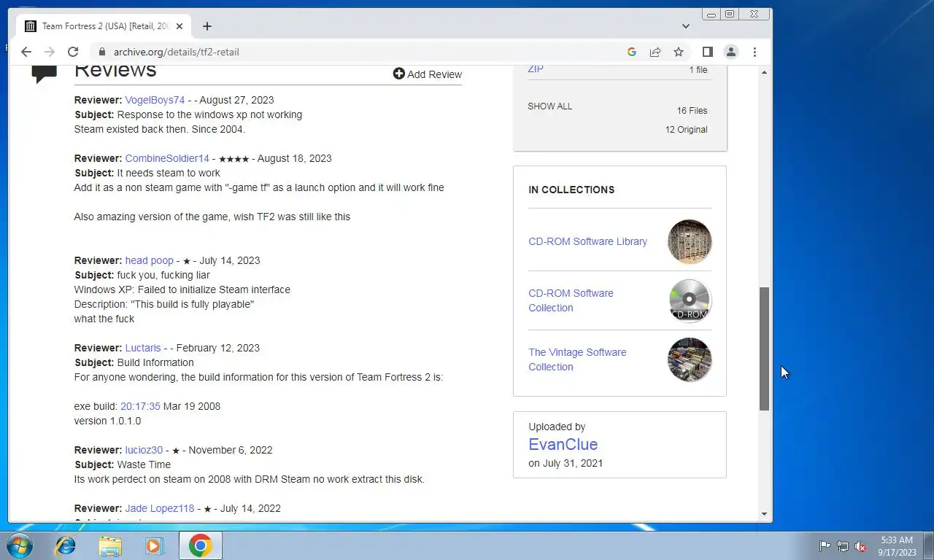934x560 pixels.
Task: Open the Windows Start menu
Action: point(20,545)
